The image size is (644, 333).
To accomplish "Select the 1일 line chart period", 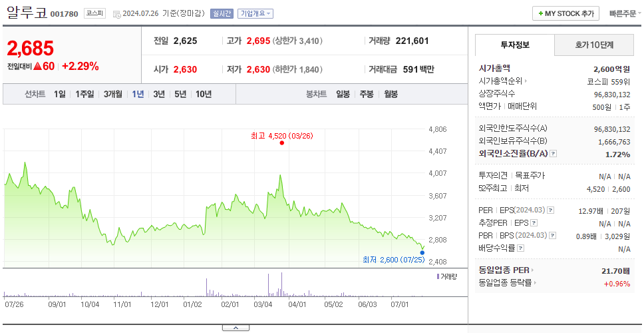I will pos(60,94).
